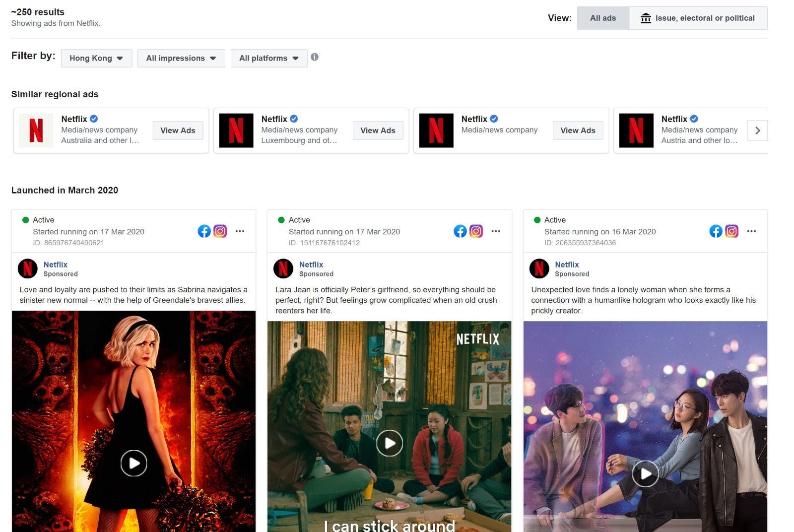The width and height of the screenshot is (794, 532).
Task: Click the 'Launched in March 2020' heading
Action: click(x=65, y=190)
